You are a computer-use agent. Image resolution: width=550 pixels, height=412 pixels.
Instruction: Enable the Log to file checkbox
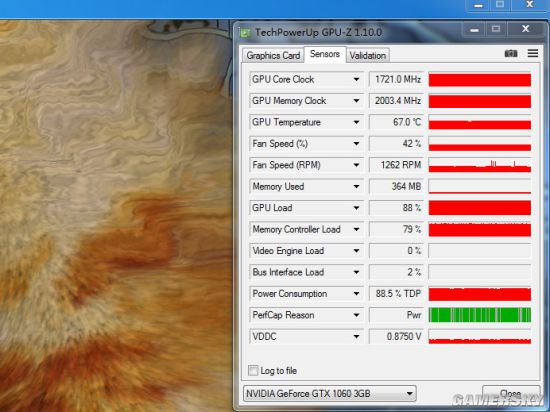[253, 371]
